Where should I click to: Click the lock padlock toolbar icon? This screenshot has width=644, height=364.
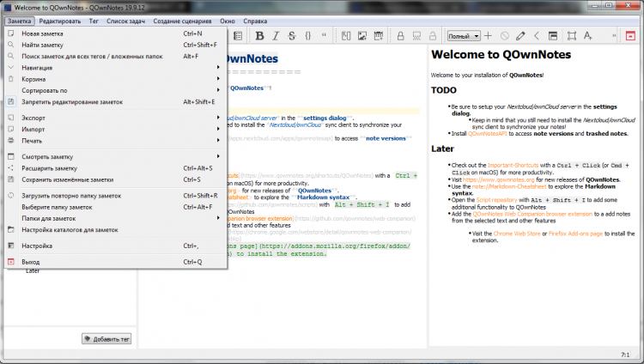pyautogui.click(x=400, y=36)
